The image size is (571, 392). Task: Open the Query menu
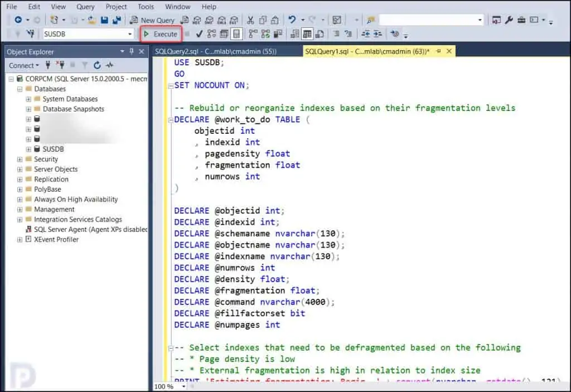85,7
